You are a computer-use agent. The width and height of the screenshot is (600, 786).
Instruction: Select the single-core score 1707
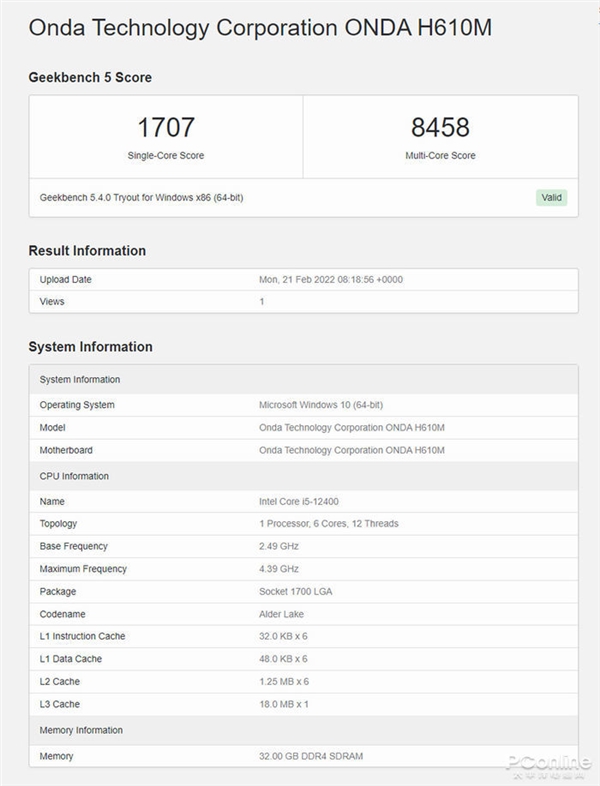point(166,127)
